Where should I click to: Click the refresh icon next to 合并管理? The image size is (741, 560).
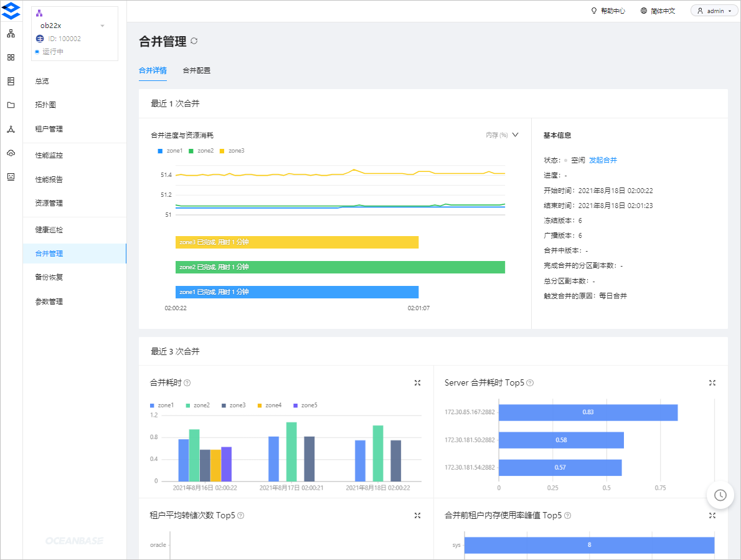click(x=194, y=41)
